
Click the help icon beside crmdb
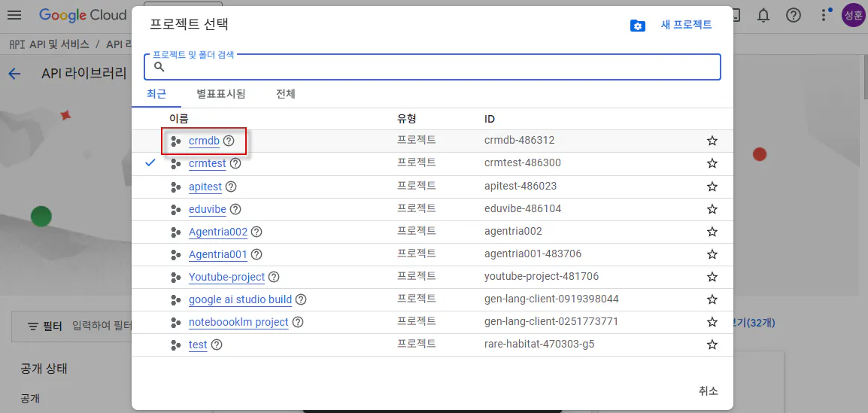(229, 141)
